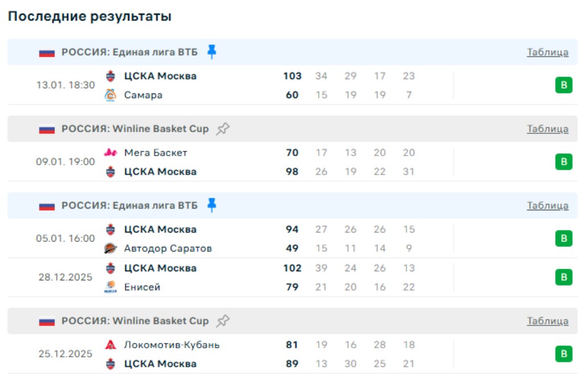The image size is (588, 383).
Task: Click the Автодор Саратов team logo
Action: click(110, 248)
